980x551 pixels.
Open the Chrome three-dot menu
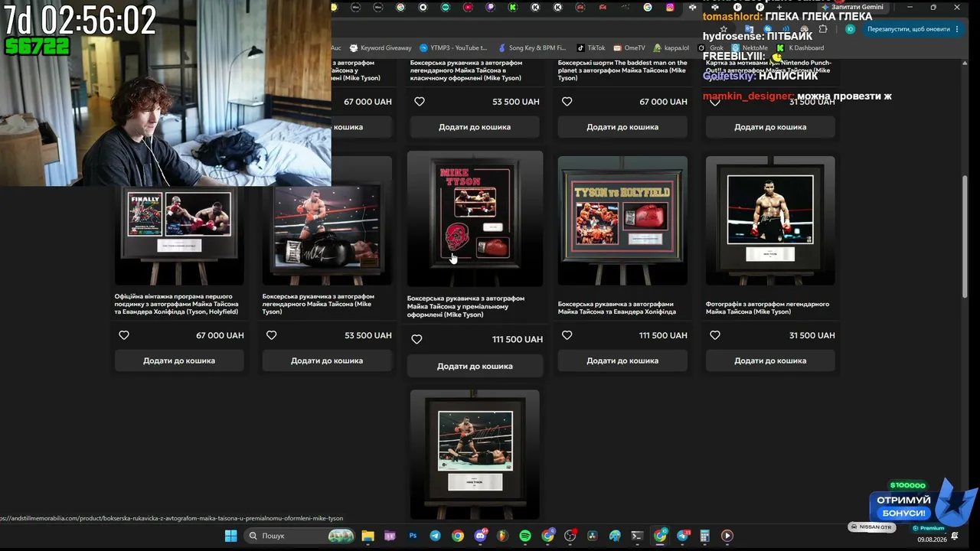click(x=958, y=29)
